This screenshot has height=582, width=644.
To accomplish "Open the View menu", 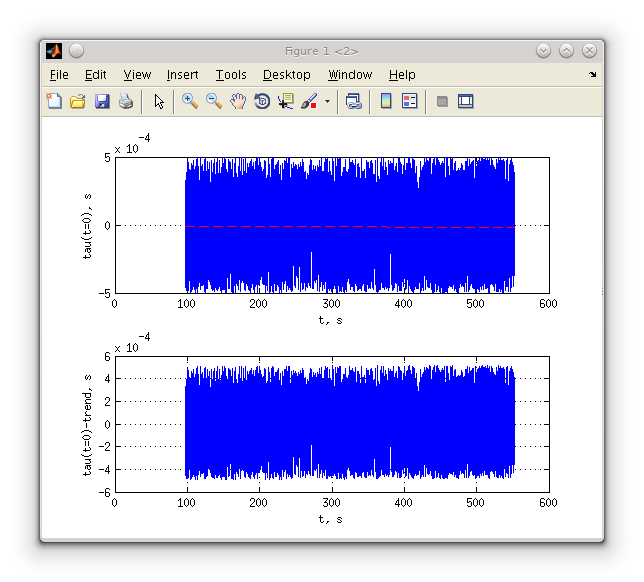I will (x=137, y=75).
